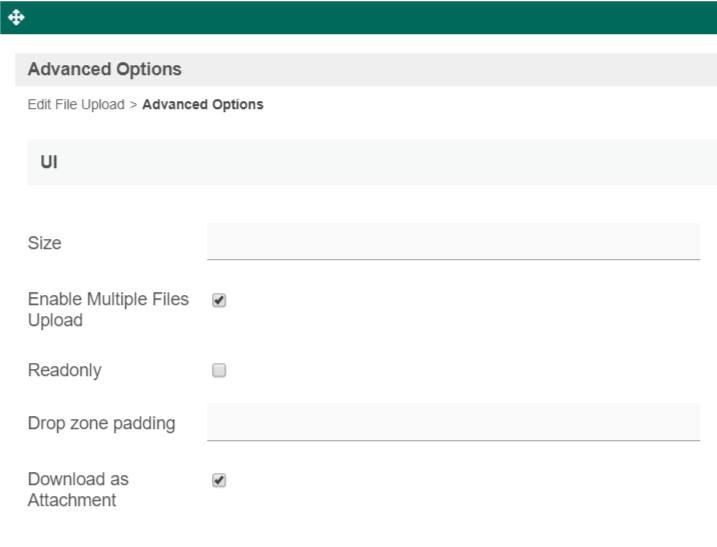
Task: Focus the Size input field
Action: (453, 241)
